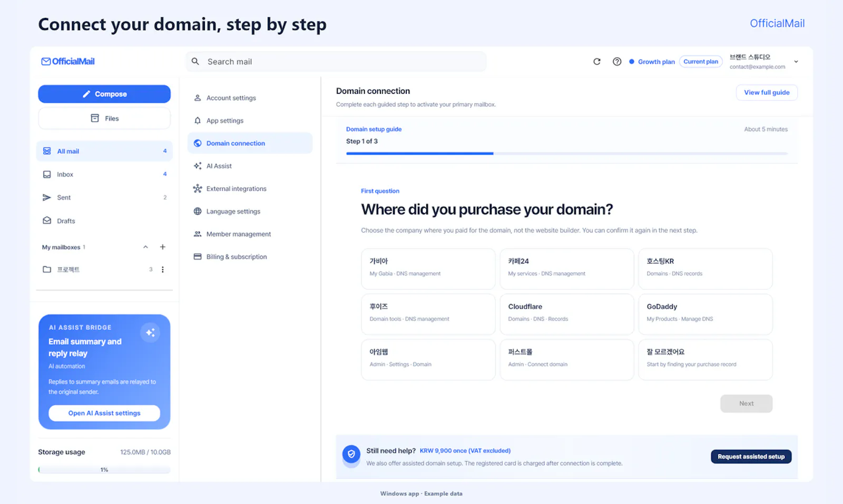The height and width of the screenshot is (504, 843).
Task: Go to AI Assist settings page
Action: click(250, 166)
